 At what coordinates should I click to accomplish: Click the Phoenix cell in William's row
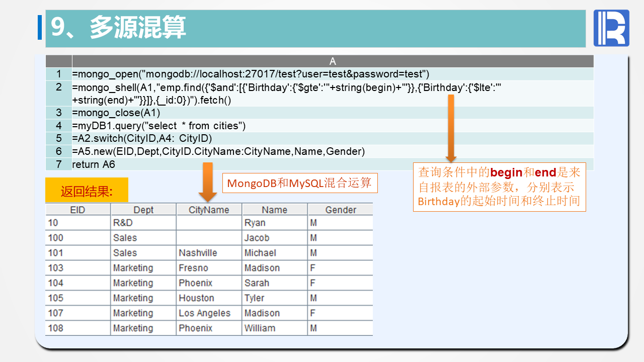209,328
